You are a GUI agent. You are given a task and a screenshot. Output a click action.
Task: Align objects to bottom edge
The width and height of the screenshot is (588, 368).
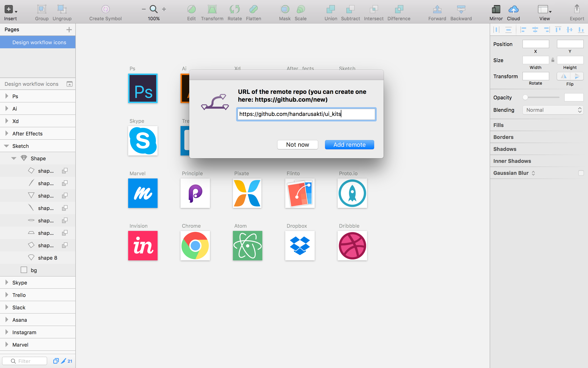click(581, 30)
